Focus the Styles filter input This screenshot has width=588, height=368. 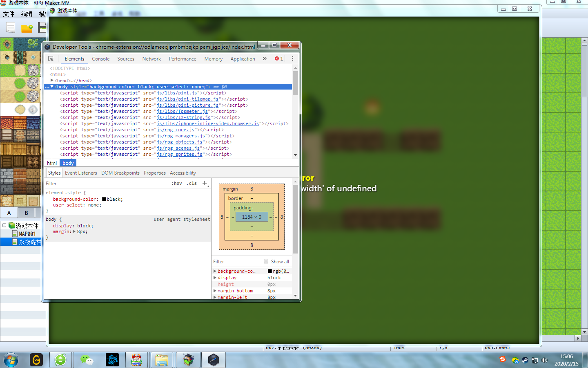[106, 184]
